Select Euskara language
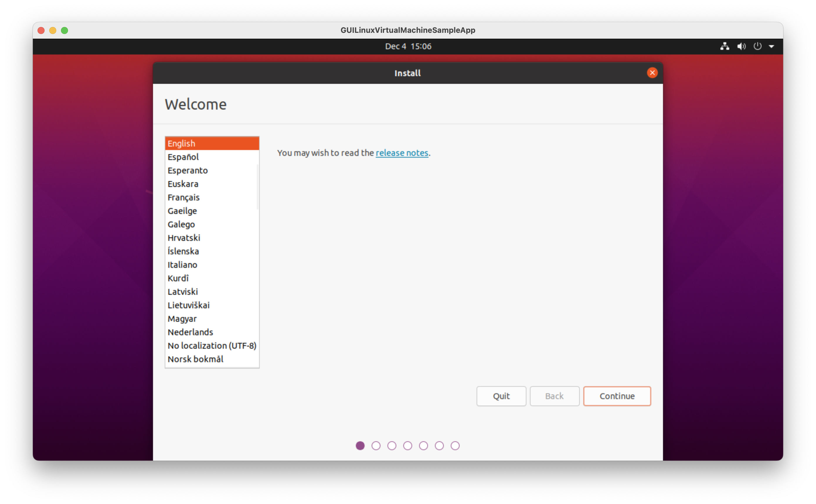This screenshot has height=504, width=816. pos(212,184)
